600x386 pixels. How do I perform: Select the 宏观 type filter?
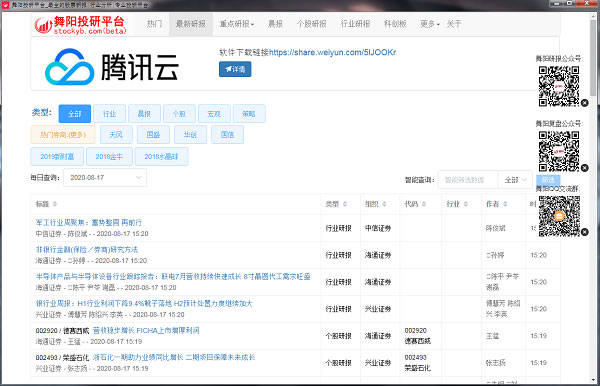pyautogui.click(x=214, y=114)
